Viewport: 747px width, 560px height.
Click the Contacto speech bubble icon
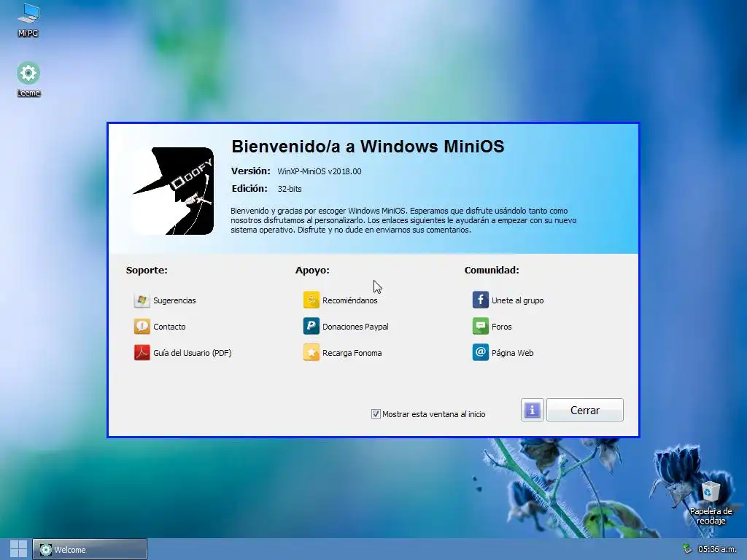(142, 327)
